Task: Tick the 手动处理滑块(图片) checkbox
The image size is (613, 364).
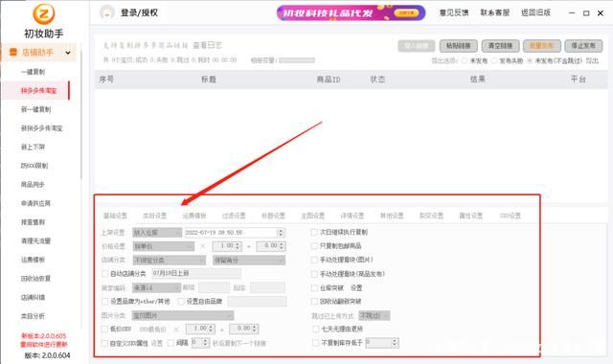Action: coord(314,260)
